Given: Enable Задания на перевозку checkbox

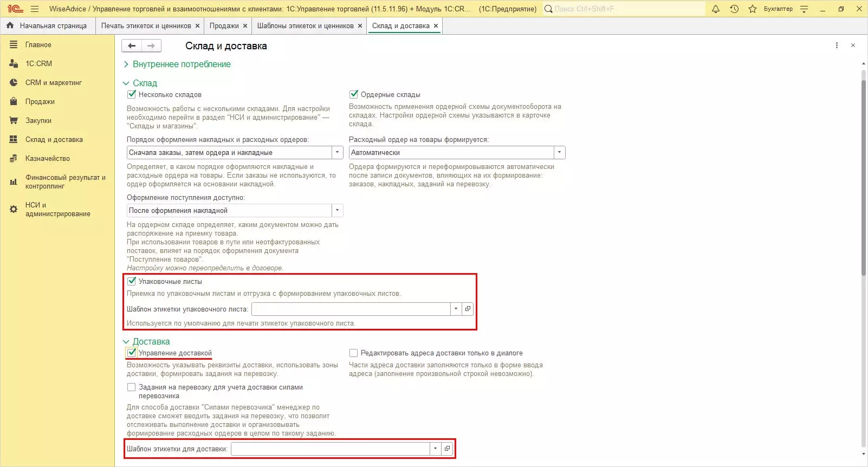Looking at the screenshot, I should 131,387.
